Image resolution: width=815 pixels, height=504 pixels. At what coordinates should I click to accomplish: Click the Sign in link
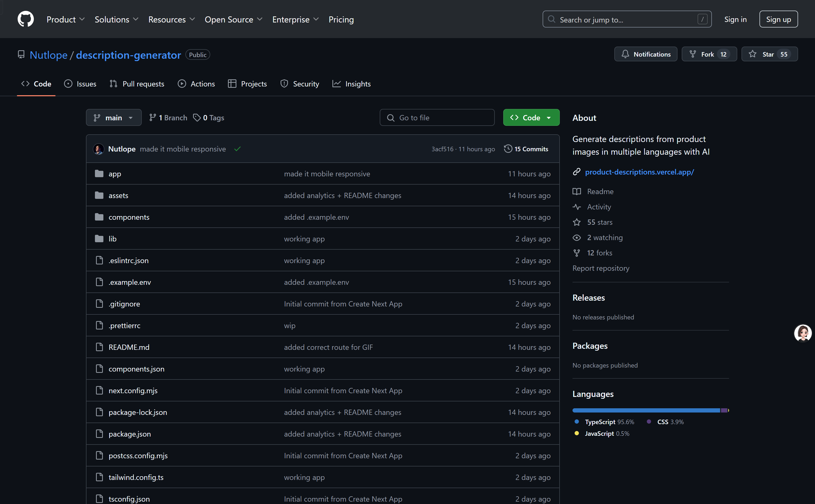click(x=735, y=19)
